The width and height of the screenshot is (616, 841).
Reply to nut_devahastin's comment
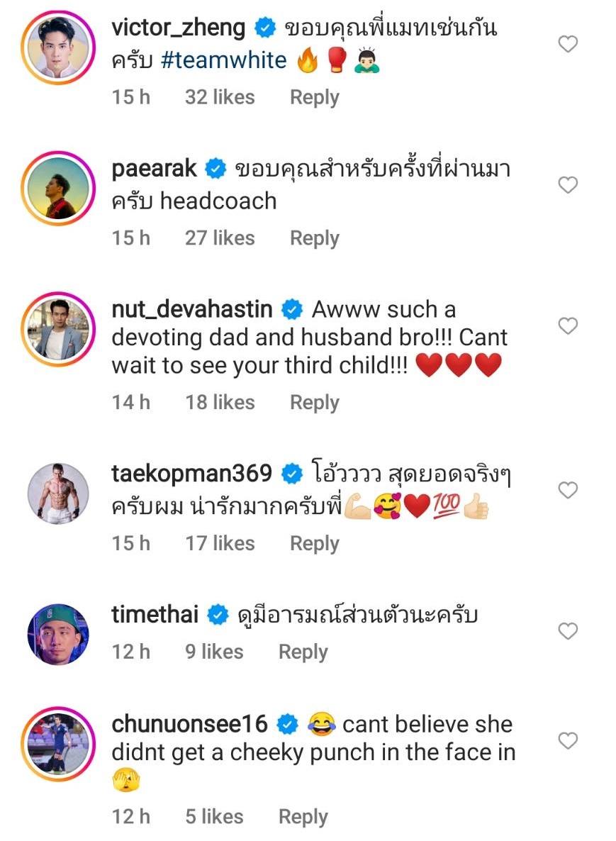click(x=314, y=403)
